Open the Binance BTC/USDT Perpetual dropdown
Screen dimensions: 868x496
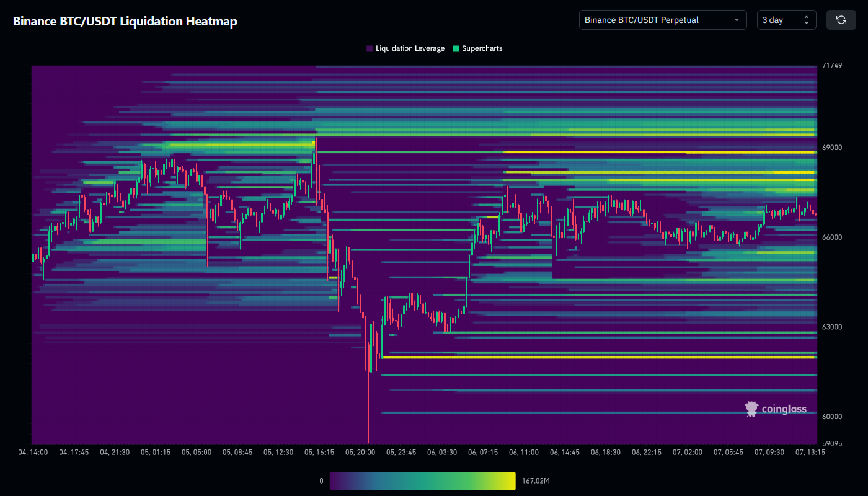pyautogui.click(x=663, y=20)
